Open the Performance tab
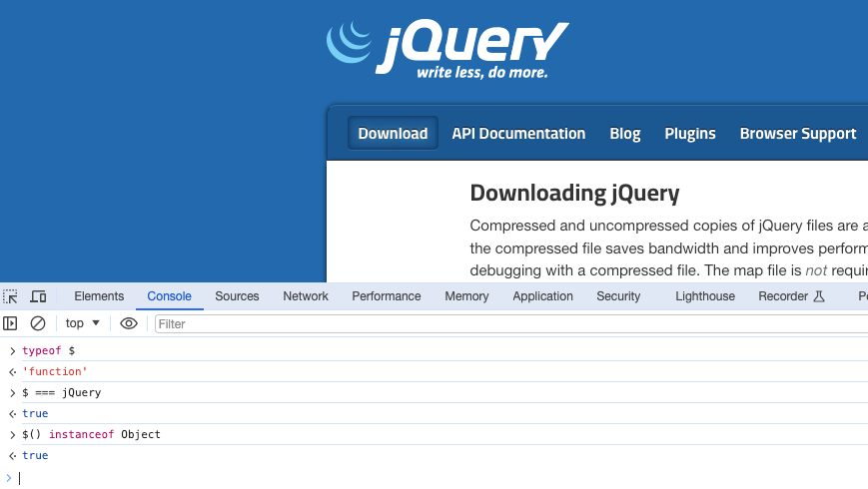The image size is (868, 489). coord(387,296)
